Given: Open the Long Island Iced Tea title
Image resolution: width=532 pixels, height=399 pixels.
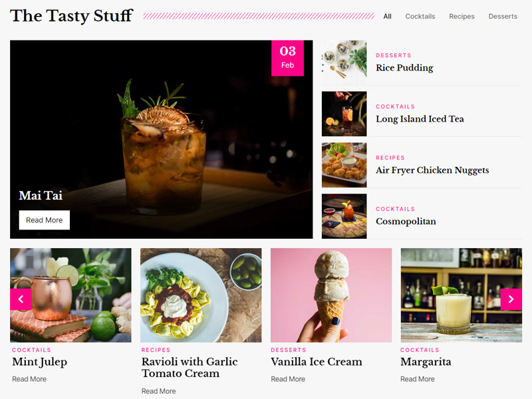Looking at the screenshot, I should pyautogui.click(x=420, y=119).
